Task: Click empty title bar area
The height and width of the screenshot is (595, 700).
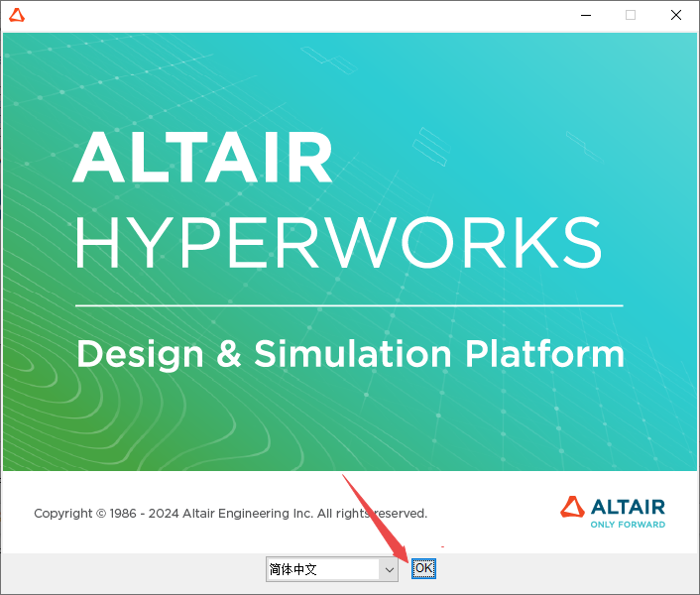Action: point(297,15)
